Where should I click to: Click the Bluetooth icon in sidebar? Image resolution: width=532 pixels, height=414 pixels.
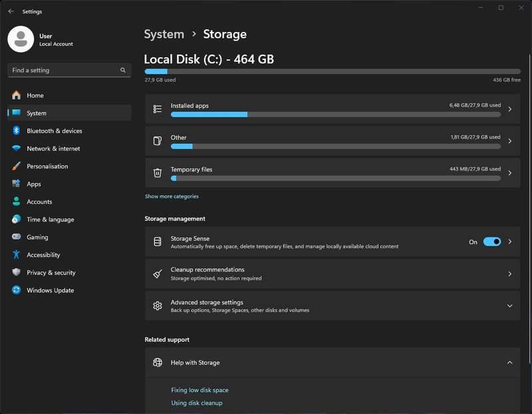[16, 130]
